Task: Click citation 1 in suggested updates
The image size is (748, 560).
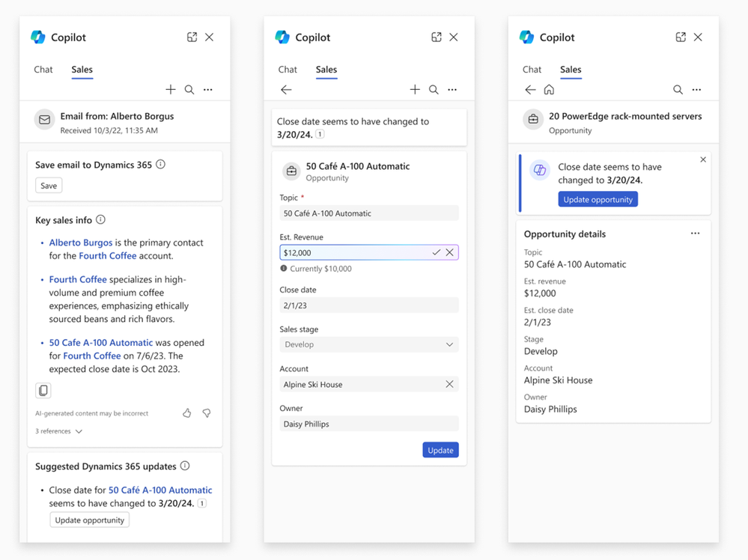Action: [202, 503]
